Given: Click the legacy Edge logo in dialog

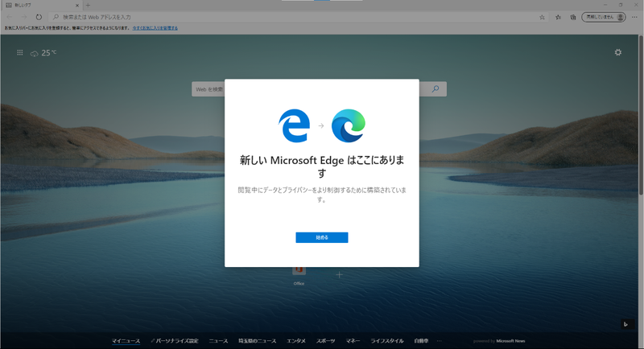Looking at the screenshot, I should click(294, 125).
